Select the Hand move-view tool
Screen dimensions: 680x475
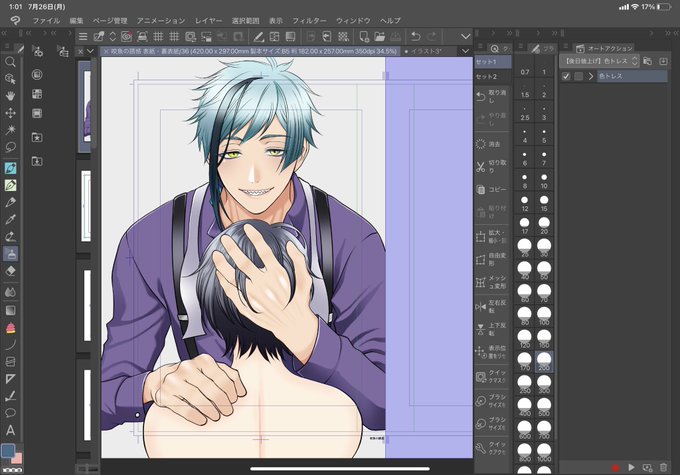[10, 96]
